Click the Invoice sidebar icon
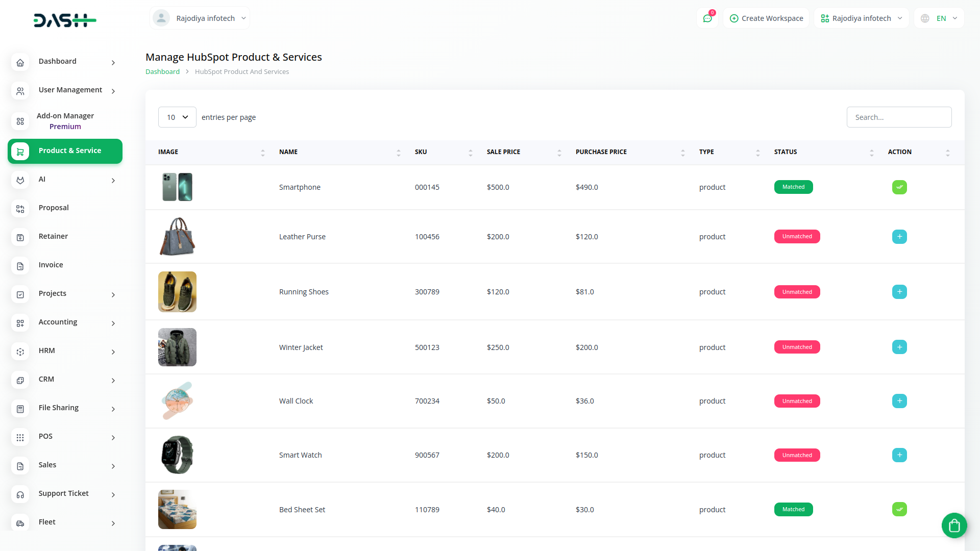980x551 pixels. (20, 266)
